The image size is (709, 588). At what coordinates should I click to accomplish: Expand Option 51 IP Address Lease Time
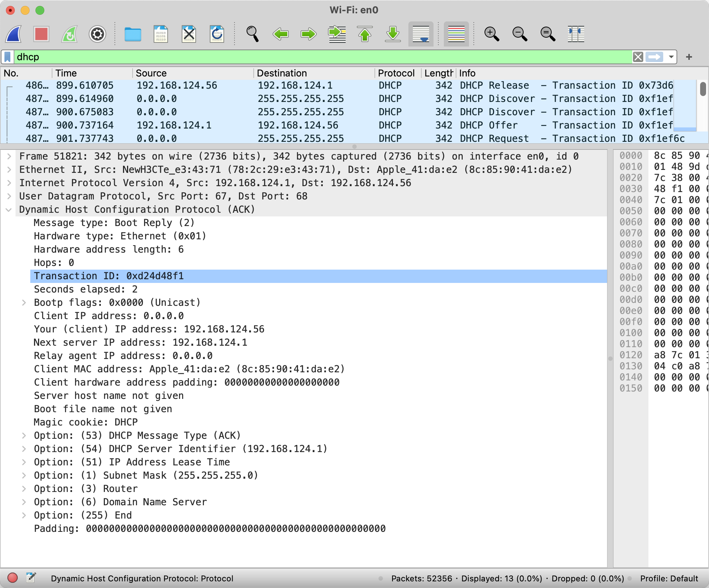click(24, 462)
